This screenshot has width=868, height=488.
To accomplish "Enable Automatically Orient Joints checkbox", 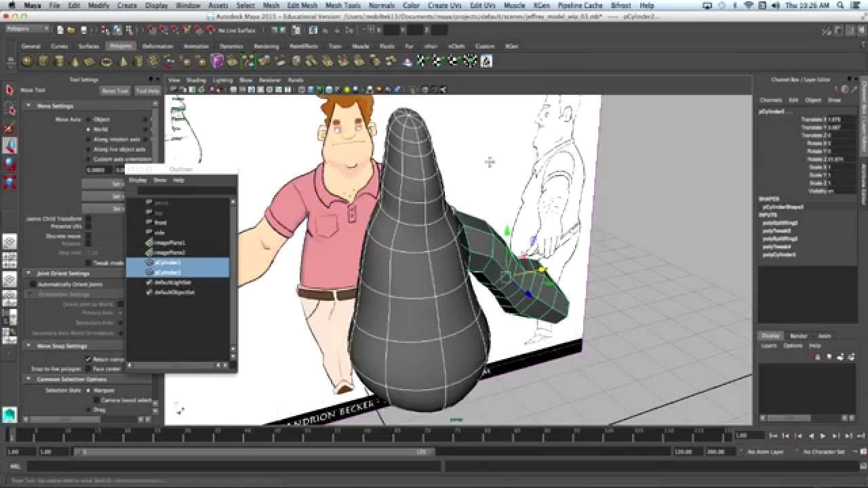I will [33, 285].
